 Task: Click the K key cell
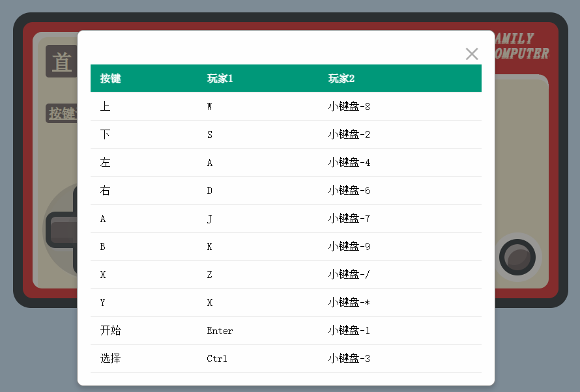pyautogui.click(x=209, y=246)
